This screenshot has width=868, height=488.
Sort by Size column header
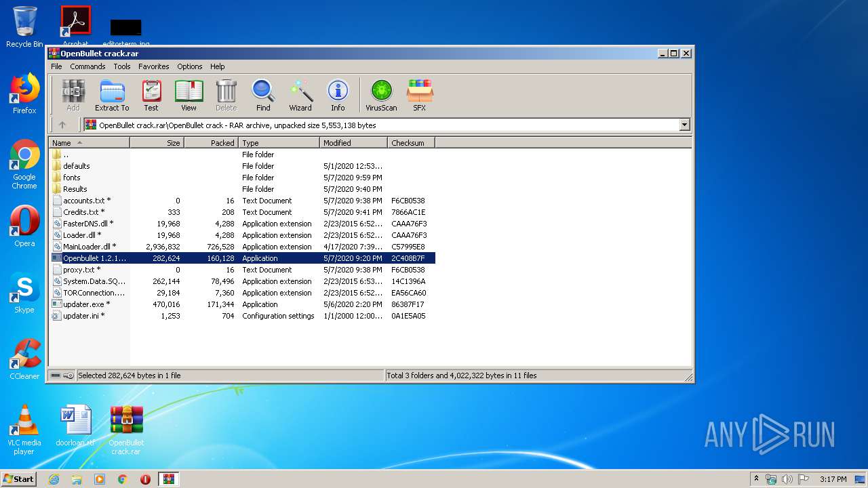tap(157, 143)
